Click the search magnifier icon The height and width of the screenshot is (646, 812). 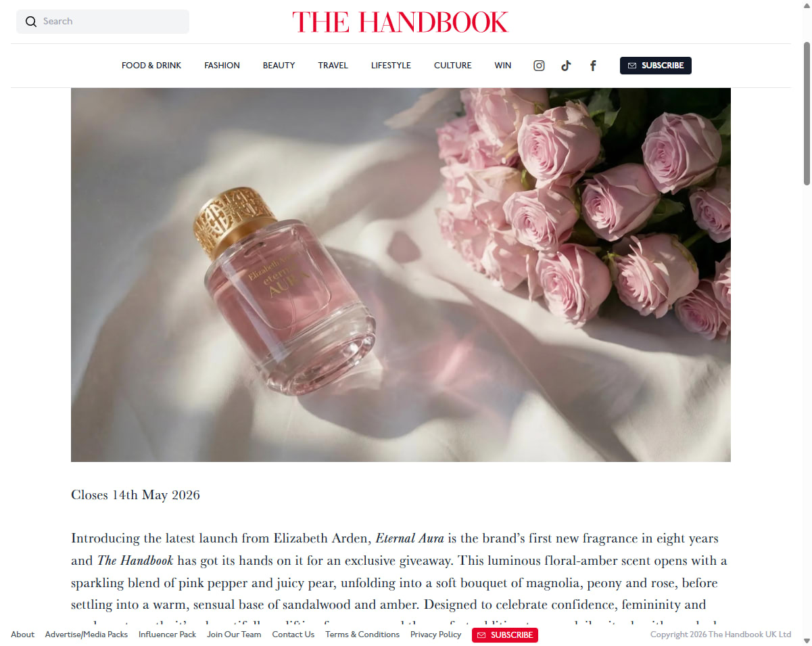[30, 22]
